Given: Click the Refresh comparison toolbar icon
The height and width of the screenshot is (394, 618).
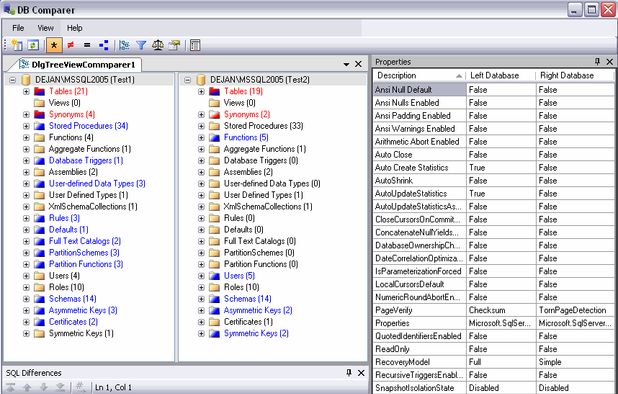Looking at the screenshot, I should click(33, 45).
